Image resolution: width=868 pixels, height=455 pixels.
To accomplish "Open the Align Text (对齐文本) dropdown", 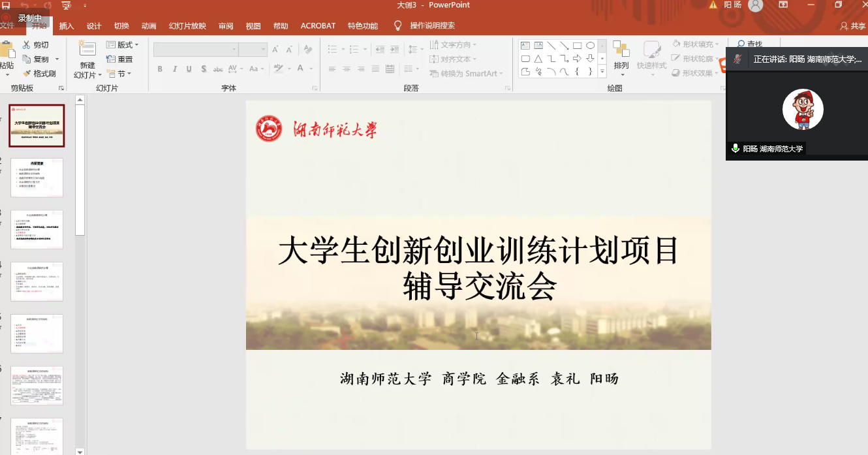I will click(453, 59).
